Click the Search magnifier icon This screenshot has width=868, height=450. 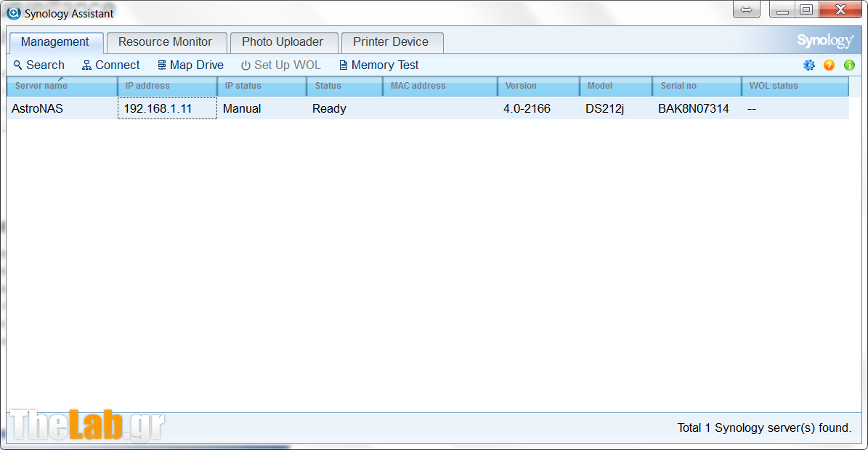click(x=17, y=65)
